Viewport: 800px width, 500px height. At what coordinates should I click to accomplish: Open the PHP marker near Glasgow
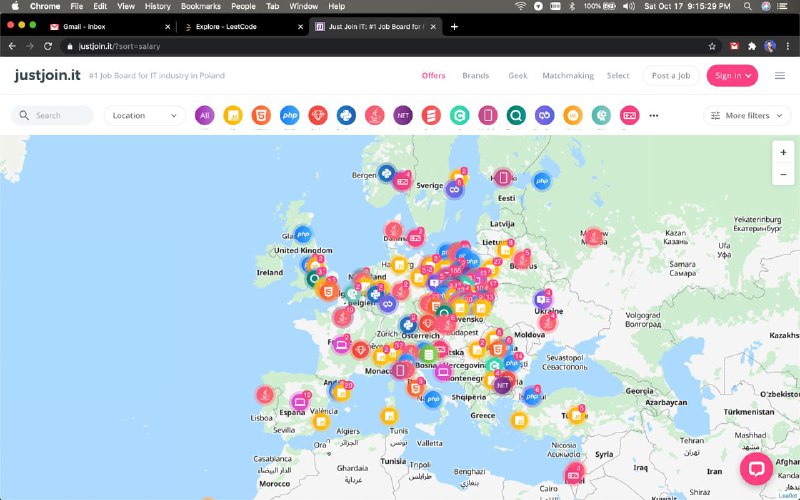tap(303, 234)
